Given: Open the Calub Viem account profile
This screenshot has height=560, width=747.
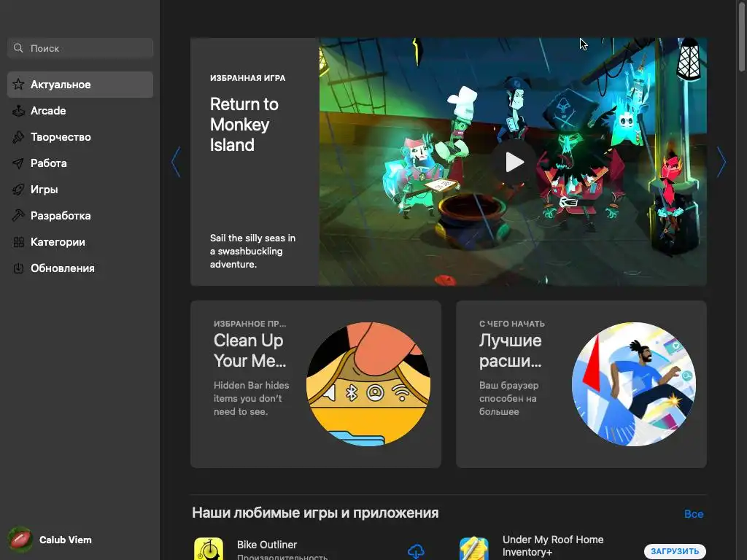Looking at the screenshot, I should pos(50,540).
